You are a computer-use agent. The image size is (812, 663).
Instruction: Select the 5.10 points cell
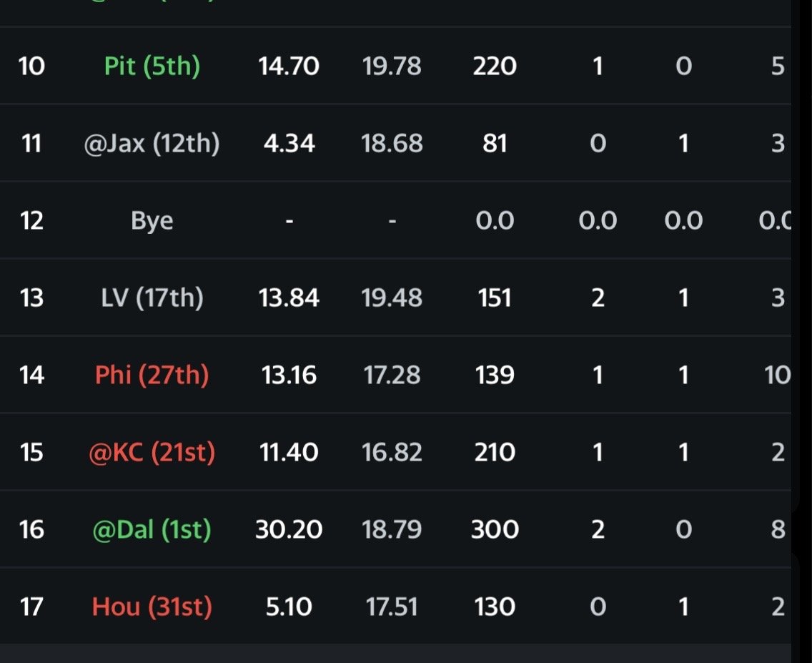pos(289,607)
